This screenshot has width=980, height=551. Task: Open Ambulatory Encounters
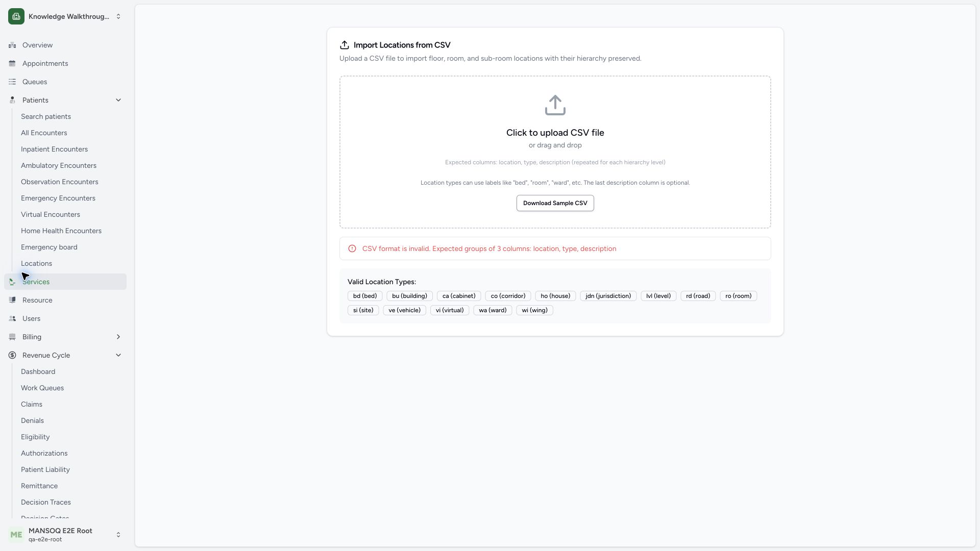coord(59,165)
